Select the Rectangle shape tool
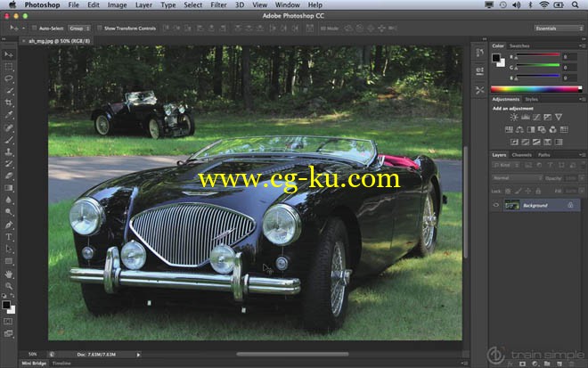The image size is (588, 368). 9,261
